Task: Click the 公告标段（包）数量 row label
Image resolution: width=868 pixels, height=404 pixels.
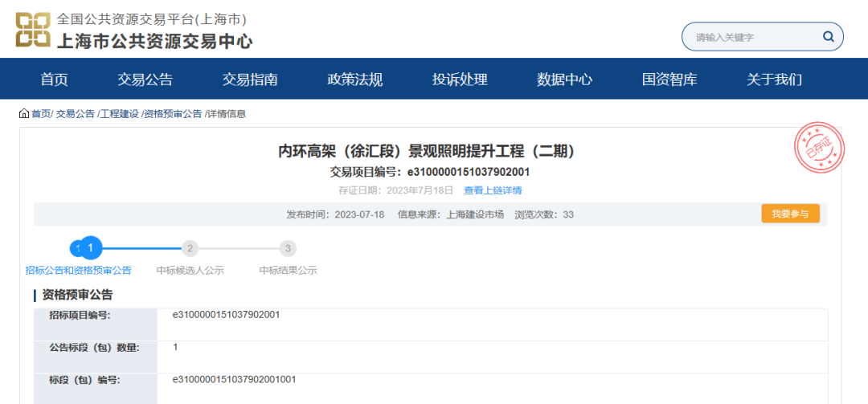Action: tap(94, 348)
